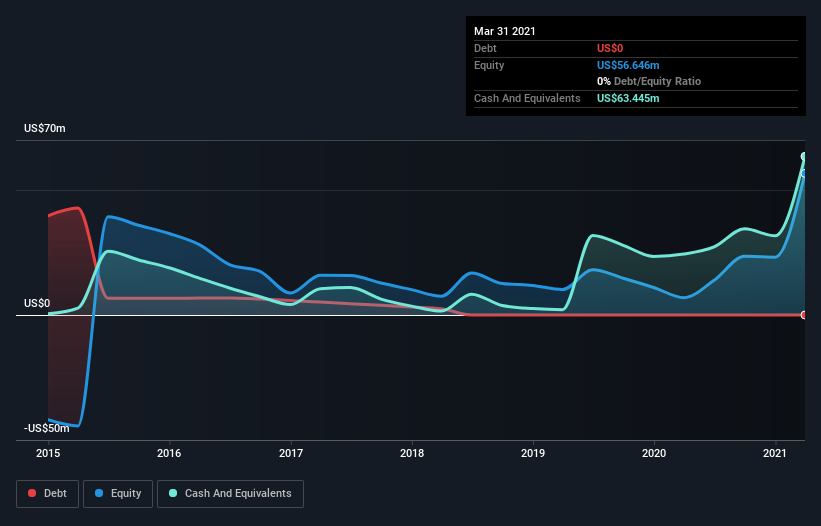The width and height of the screenshot is (821, 526).
Task: Click the Debt tooltip row label
Action: point(485,48)
